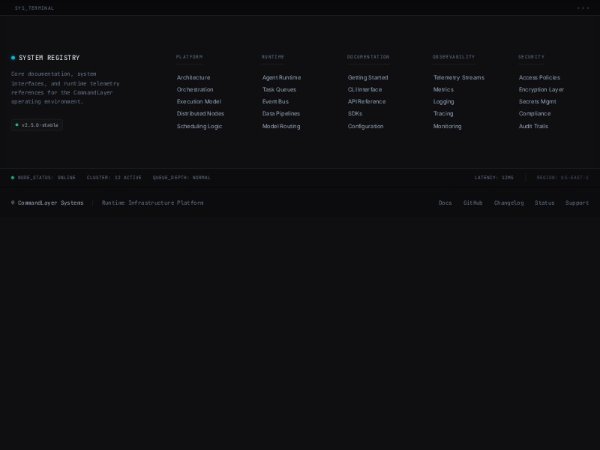Open the Compliance link

(x=535, y=114)
